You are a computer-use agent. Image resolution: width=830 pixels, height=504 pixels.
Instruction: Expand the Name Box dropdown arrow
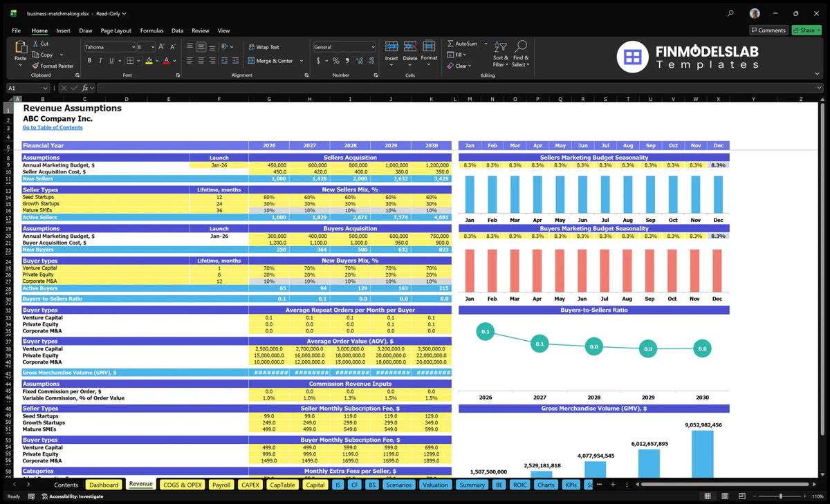pyautogui.click(x=46, y=88)
